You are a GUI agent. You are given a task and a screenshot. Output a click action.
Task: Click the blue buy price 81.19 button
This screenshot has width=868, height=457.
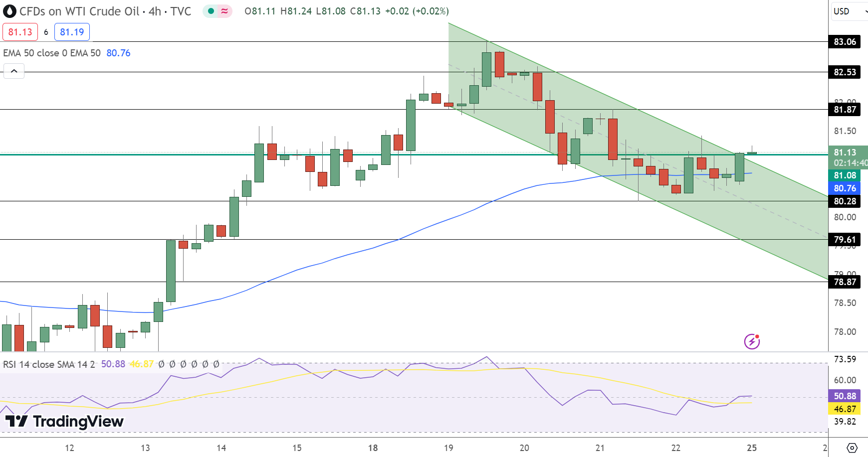pyautogui.click(x=71, y=31)
